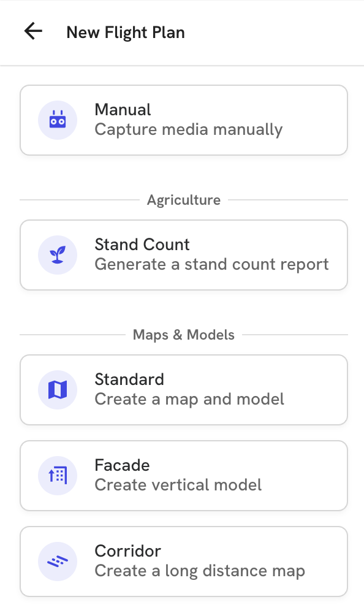Click the Stand Count seedling icon
Image resolution: width=364 pixels, height=613 pixels.
(58, 255)
